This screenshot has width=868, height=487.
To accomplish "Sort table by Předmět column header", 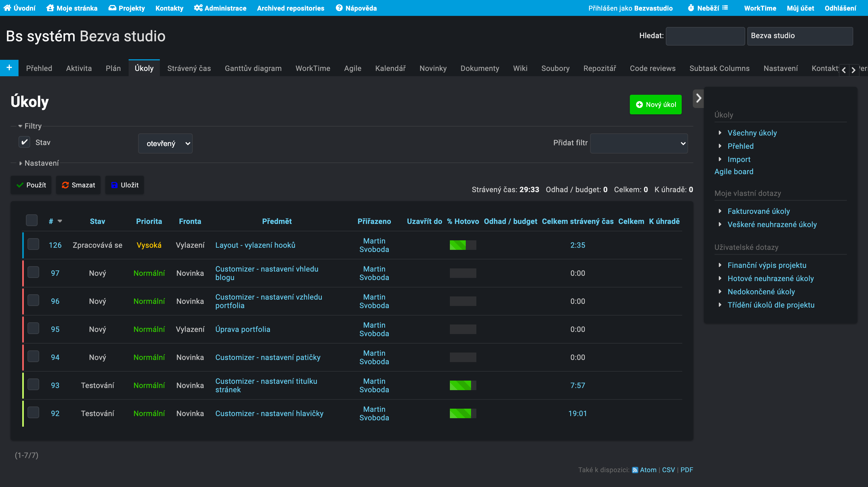I will pyautogui.click(x=277, y=221).
